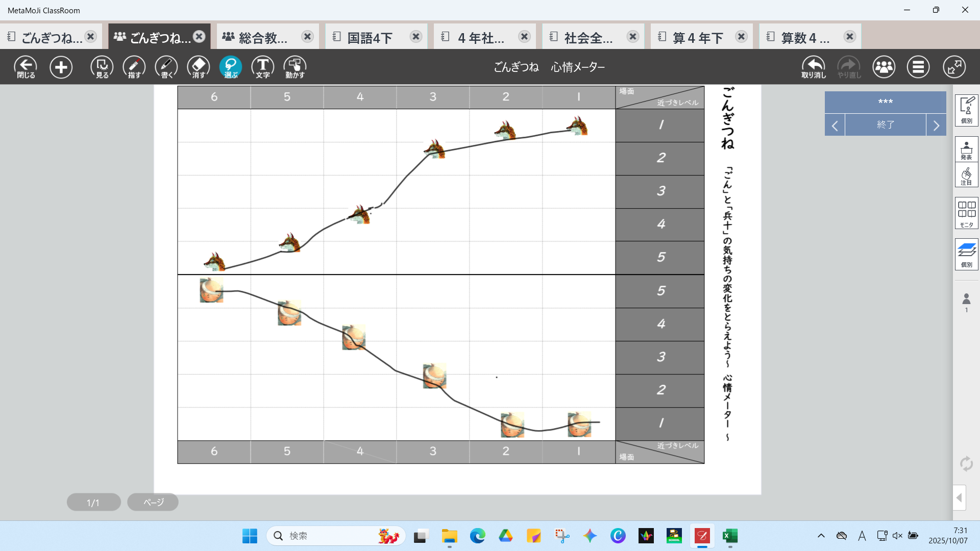980x551 pixels.
Task: Switch to the 国語4下 tab
Action: point(370,37)
